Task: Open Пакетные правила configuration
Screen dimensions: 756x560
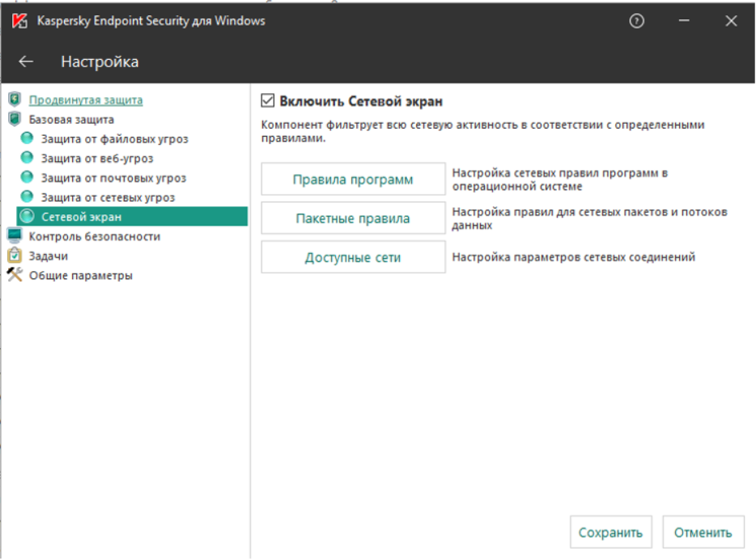Action: point(353,218)
